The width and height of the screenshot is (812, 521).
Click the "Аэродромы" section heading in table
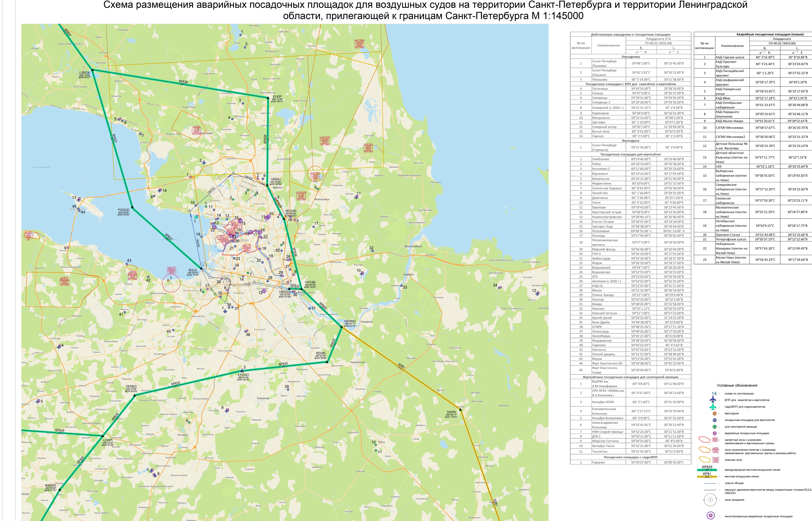[631, 57]
